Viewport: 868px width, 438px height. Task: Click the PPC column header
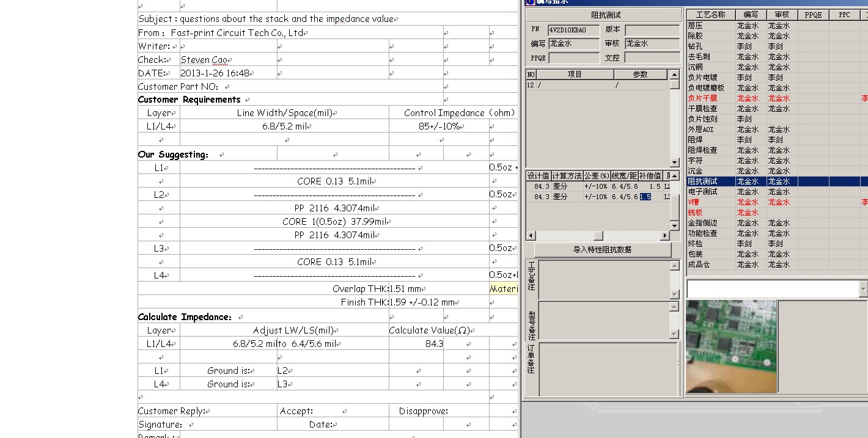pos(844,15)
